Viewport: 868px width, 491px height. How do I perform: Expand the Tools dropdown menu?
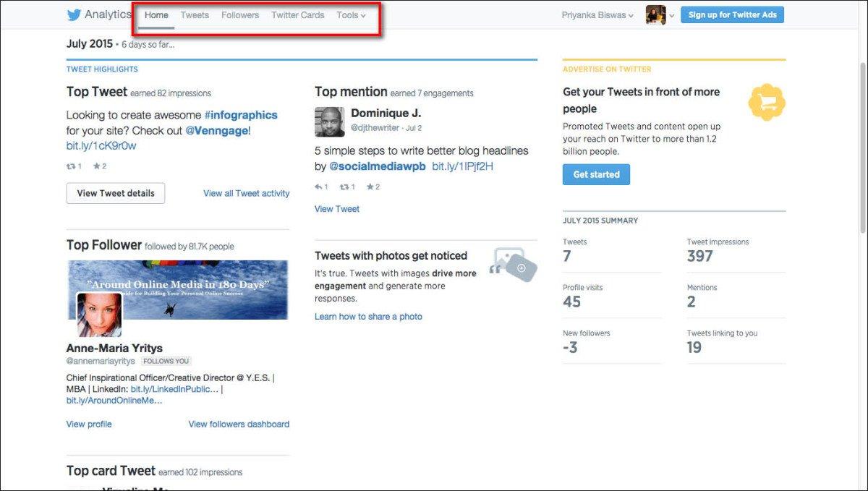351,15
